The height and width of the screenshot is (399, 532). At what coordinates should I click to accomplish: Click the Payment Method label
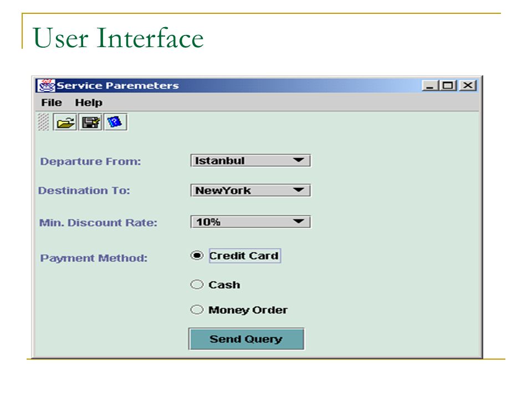click(94, 258)
